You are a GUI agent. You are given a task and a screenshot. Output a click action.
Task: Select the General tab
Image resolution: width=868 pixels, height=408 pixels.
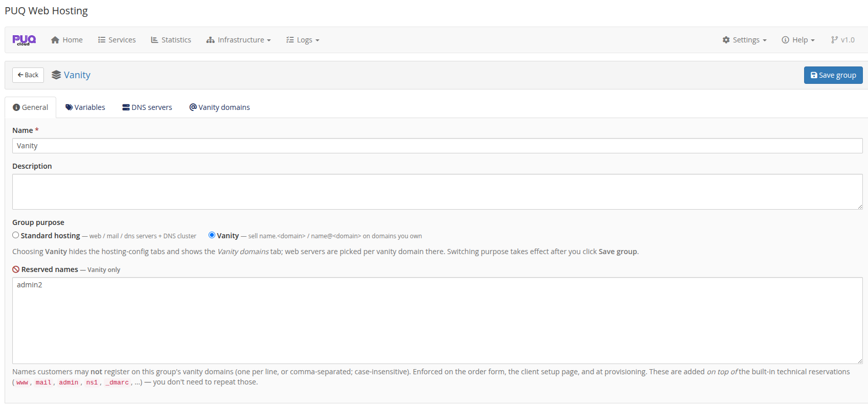(31, 107)
